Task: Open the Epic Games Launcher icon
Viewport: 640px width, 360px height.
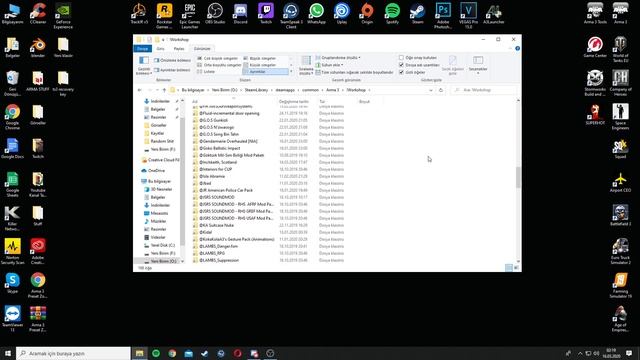Action: tap(189, 16)
